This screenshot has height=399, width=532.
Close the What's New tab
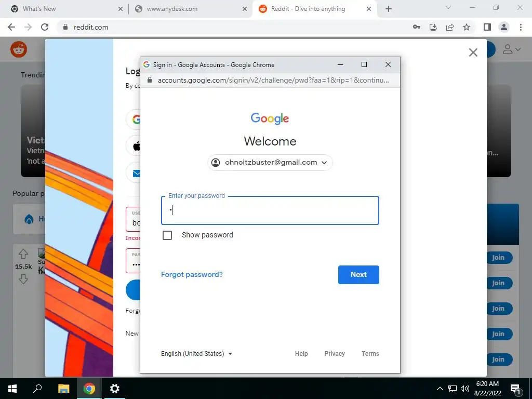pos(121,9)
